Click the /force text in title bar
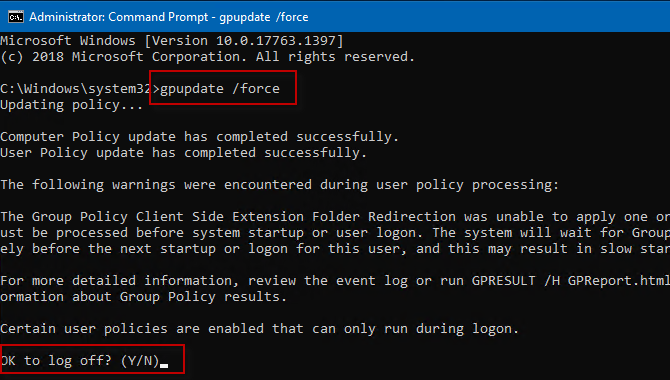Image resolution: width=670 pixels, height=380 pixels. 292,17
